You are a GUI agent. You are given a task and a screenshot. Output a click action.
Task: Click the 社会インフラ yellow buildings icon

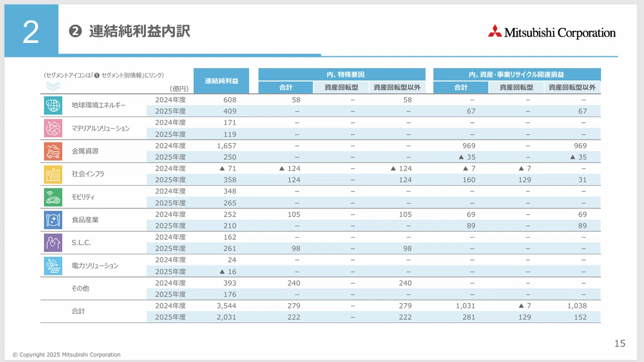click(53, 174)
